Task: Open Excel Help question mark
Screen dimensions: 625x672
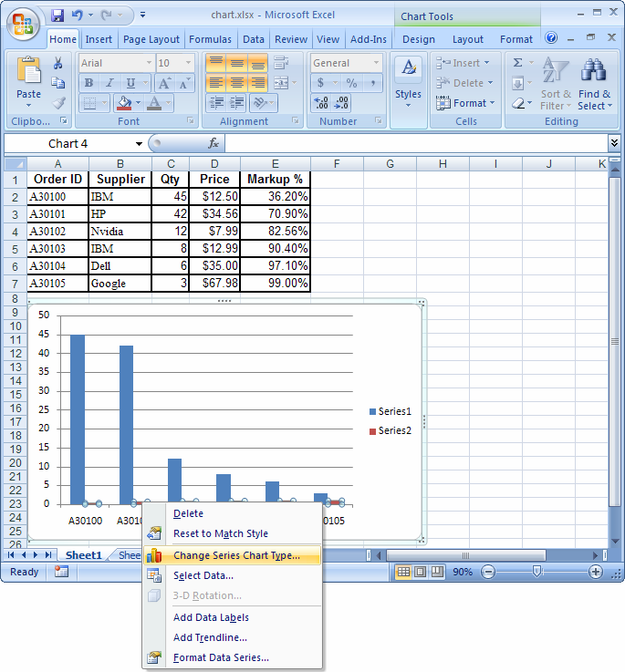Action: (551, 38)
